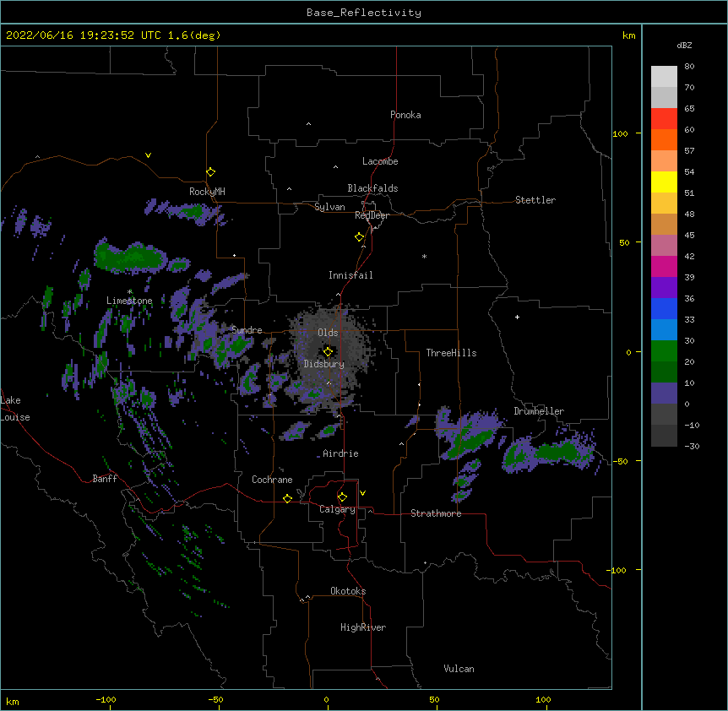This screenshot has height=711, width=728.
Task: Click the Sundre label
Action: (247, 330)
